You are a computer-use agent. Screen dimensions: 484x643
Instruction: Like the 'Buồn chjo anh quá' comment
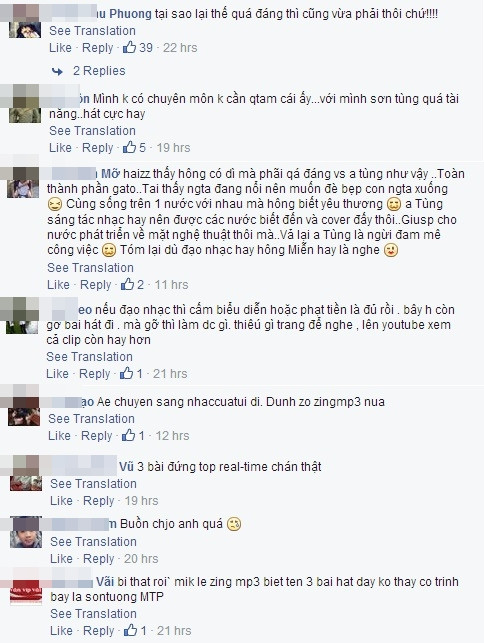(x=61, y=559)
